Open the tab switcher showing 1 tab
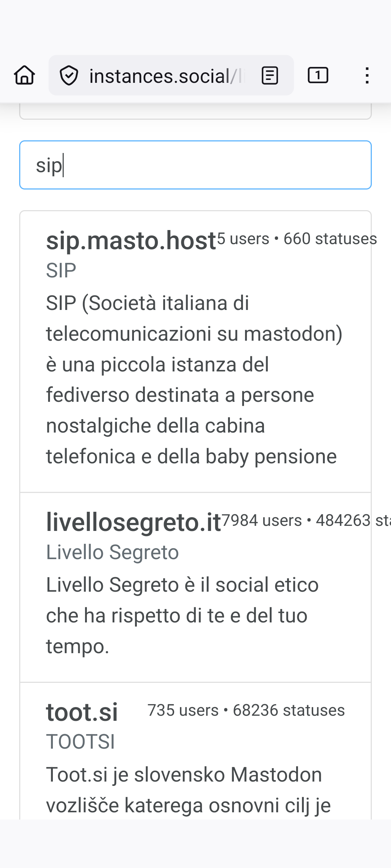The width and height of the screenshot is (391, 868). 318,75
